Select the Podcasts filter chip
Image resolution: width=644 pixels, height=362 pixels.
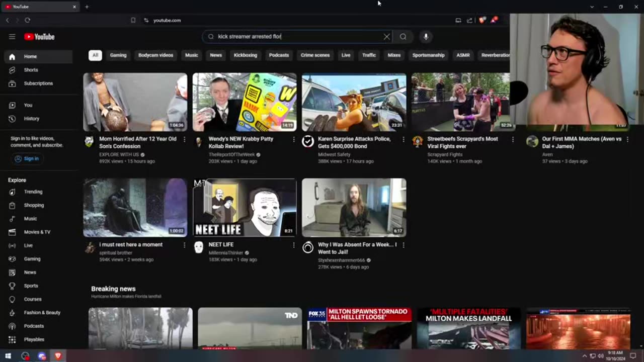click(x=279, y=55)
